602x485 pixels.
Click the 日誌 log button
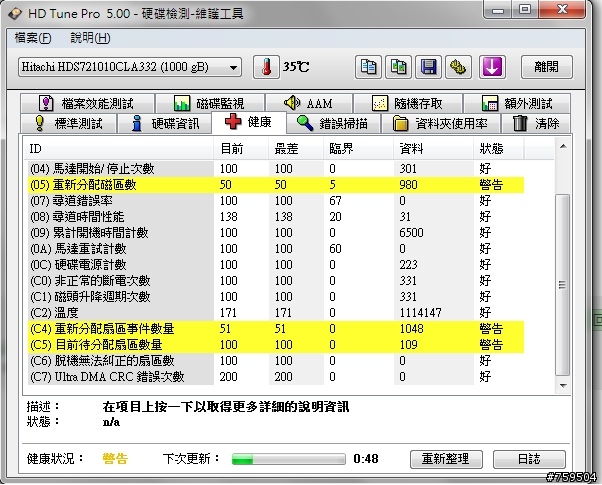point(529,459)
